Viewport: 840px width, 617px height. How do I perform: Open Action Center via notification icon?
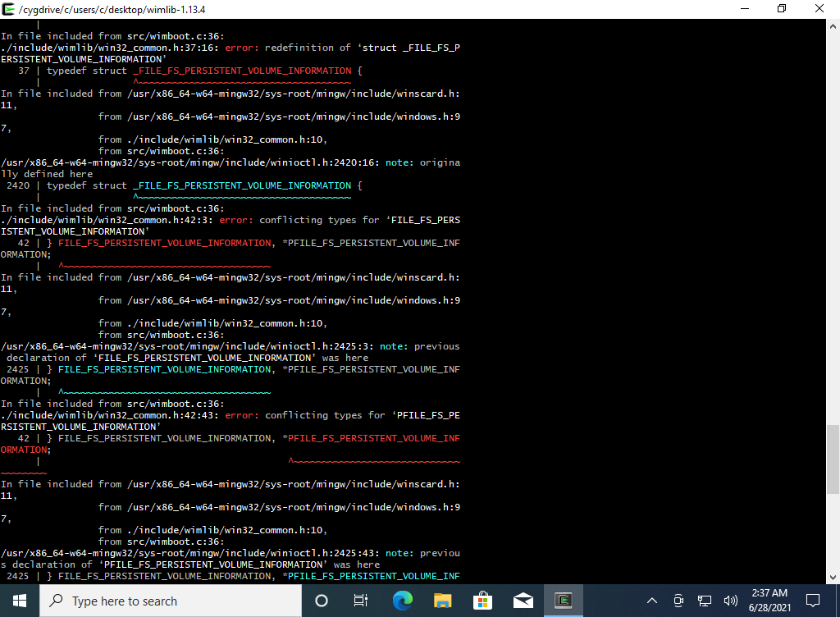pyautogui.click(x=812, y=601)
